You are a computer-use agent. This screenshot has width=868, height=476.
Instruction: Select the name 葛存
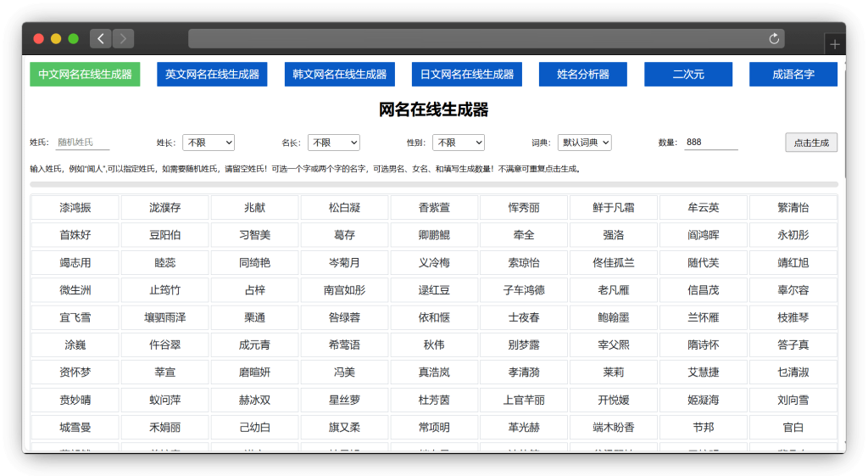coord(344,235)
